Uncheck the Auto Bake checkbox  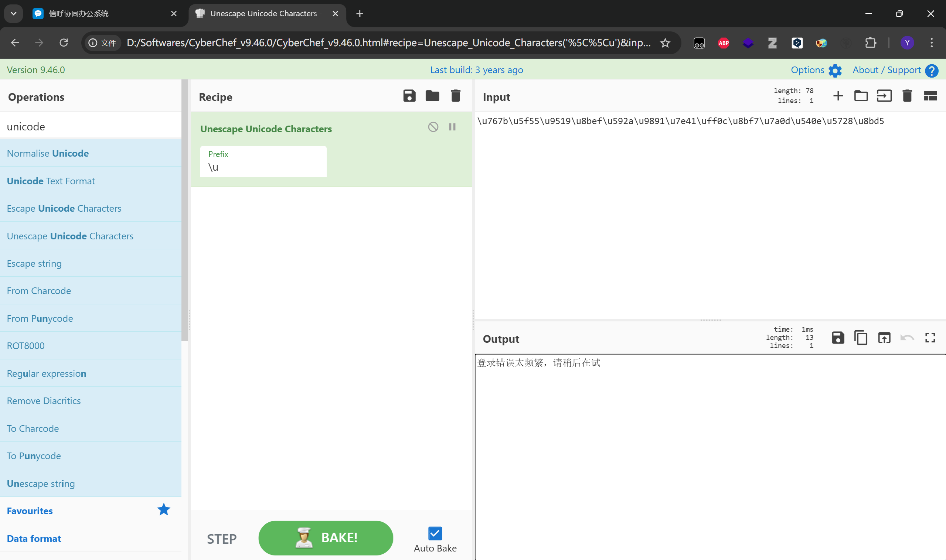pyautogui.click(x=435, y=533)
